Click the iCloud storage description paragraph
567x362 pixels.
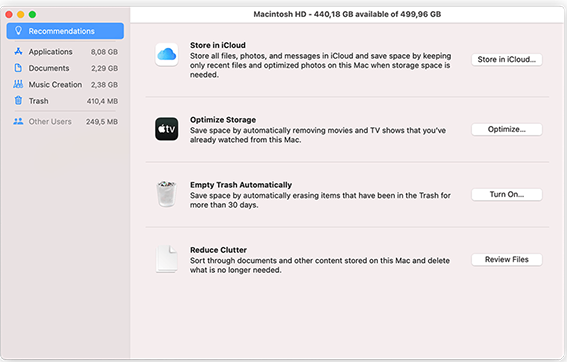(x=320, y=65)
